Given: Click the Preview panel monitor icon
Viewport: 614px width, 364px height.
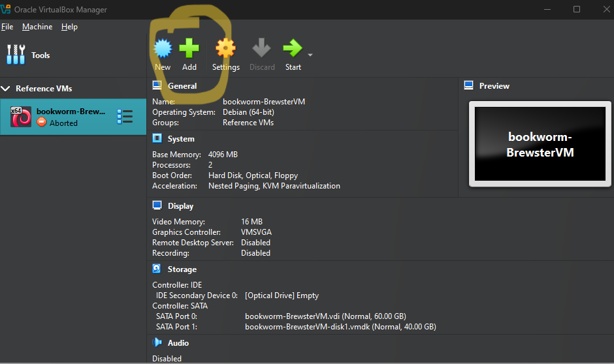Looking at the screenshot, I should tap(469, 85).
